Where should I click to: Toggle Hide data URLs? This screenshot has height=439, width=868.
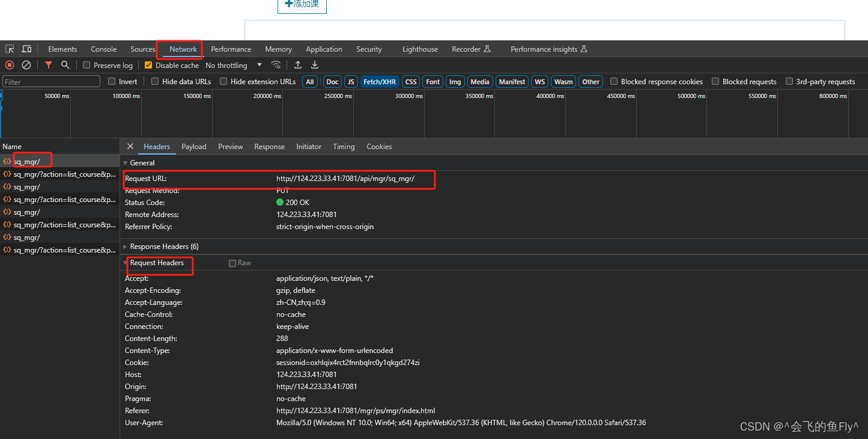tap(155, 81)
